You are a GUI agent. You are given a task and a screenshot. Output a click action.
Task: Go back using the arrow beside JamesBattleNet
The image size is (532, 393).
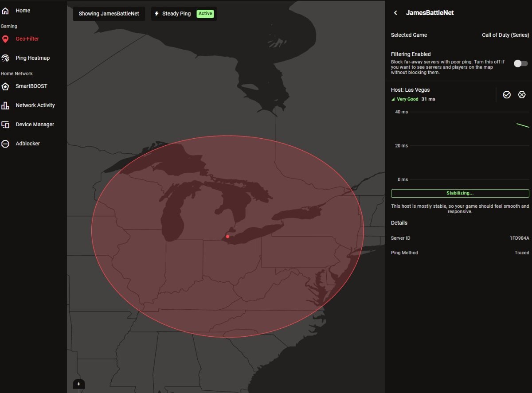tap(395, 13)
